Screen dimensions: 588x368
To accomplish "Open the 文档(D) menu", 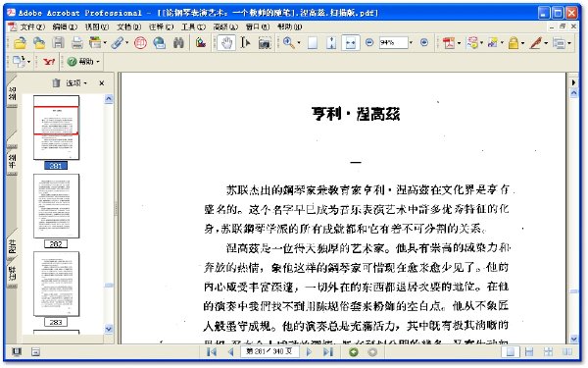I will click(129, 26).
